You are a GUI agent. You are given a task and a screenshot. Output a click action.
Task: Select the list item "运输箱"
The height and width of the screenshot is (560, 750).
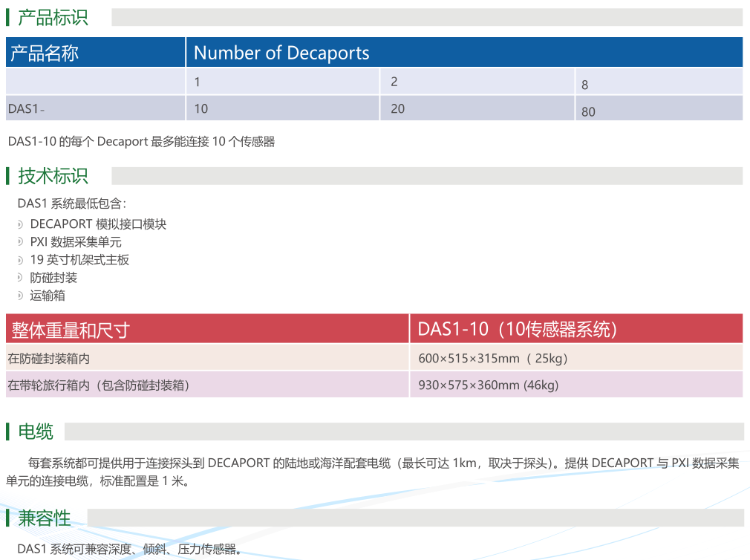click(x=48, y=296)
